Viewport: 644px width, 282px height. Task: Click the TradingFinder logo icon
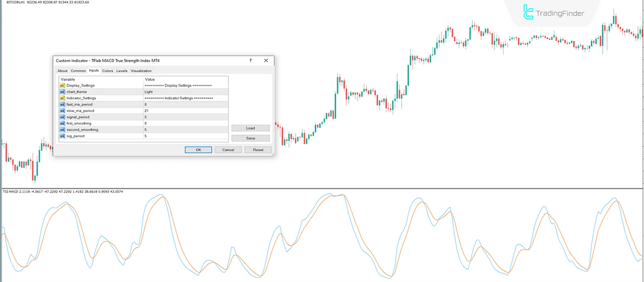tap(528, 12)
